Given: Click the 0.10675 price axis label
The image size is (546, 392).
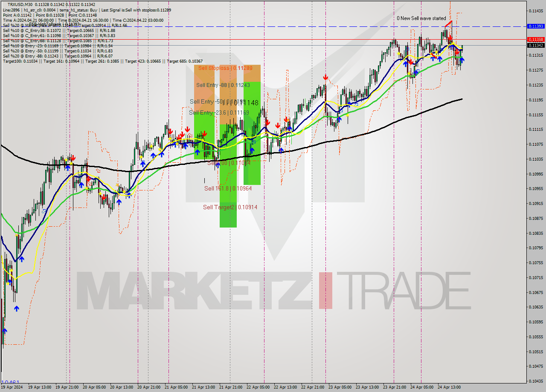Looking at the screenshot, I should 536,292.
